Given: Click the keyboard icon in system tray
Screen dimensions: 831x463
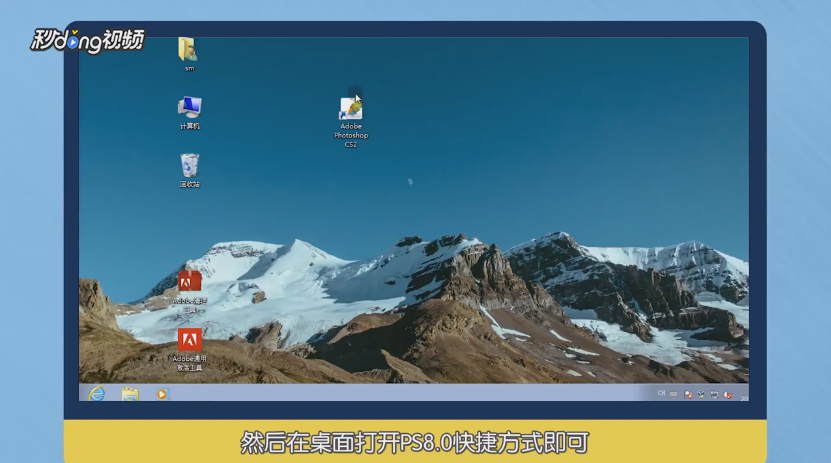Looking at the screenshot, I should (674, 394).
